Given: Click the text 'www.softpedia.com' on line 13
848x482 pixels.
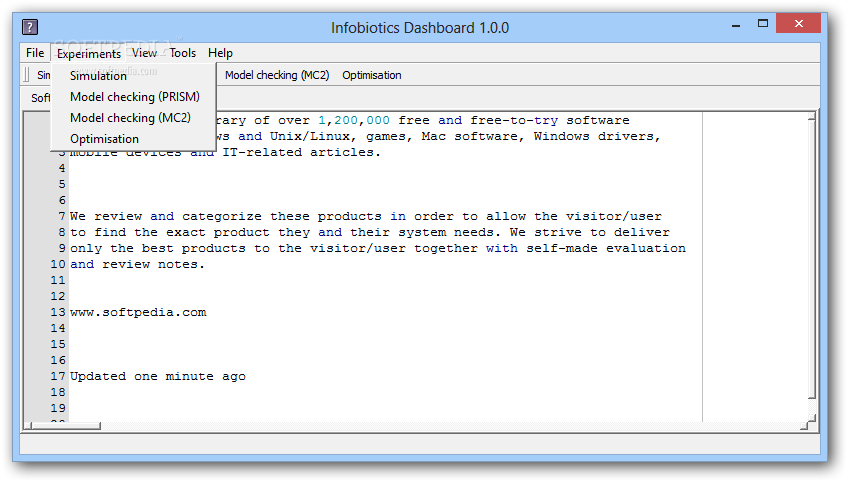Looking at the screenshot, I should 138,312.
